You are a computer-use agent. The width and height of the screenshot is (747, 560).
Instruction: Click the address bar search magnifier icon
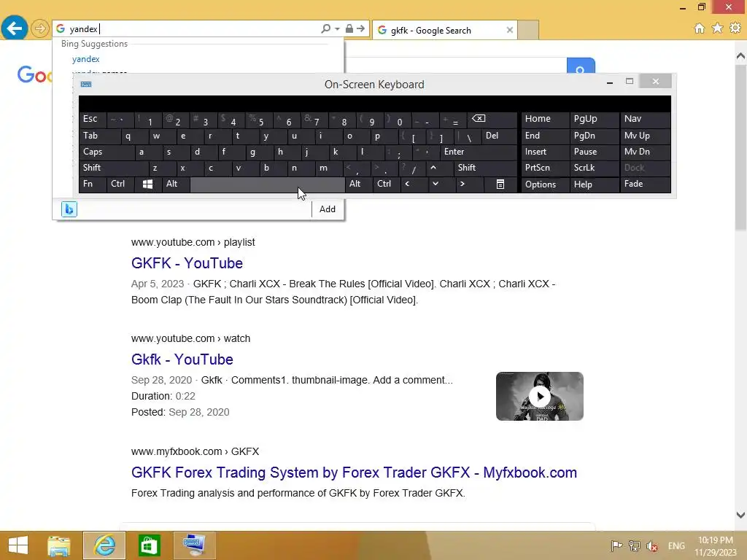pos(325,28)
